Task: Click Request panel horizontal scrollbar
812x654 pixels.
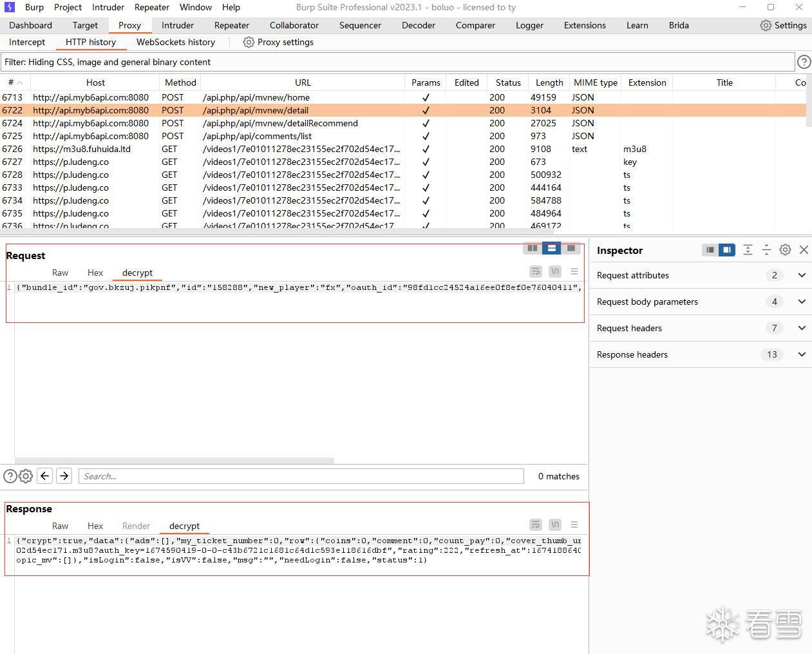Action: (x=174, y=461)
